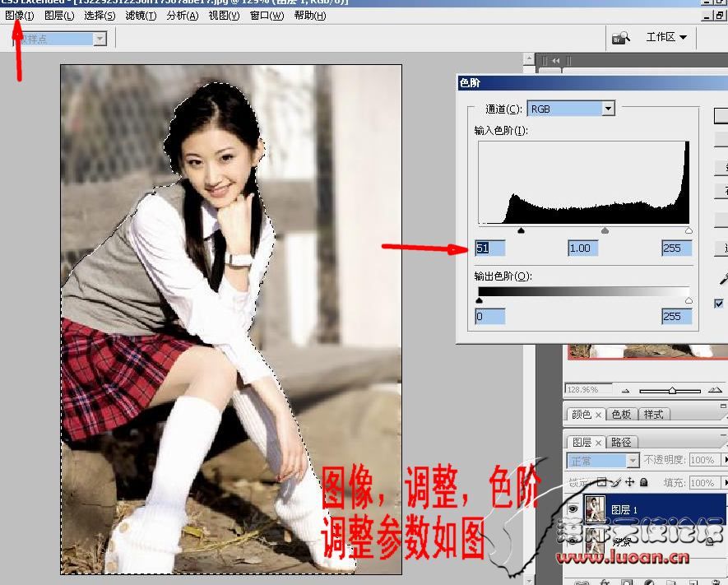
Task: Expand the 取样点 sample size dropdown
Action: tap(100, 39)
